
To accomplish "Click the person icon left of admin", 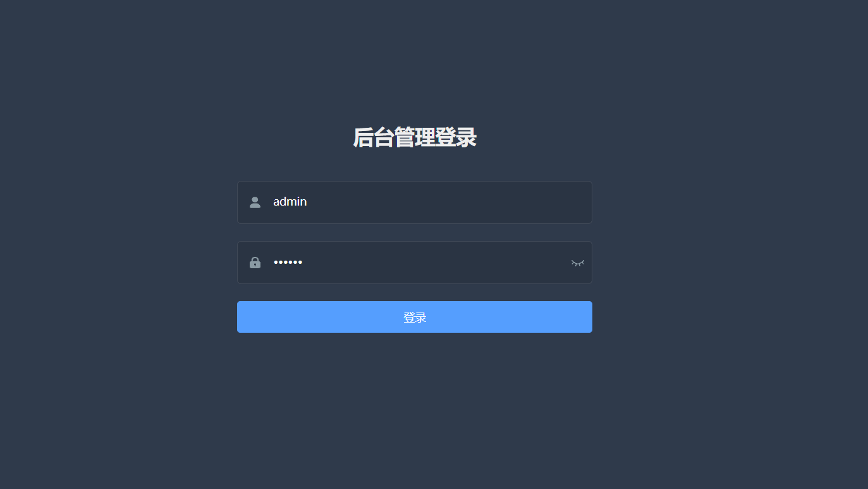I will pos(255,202).
